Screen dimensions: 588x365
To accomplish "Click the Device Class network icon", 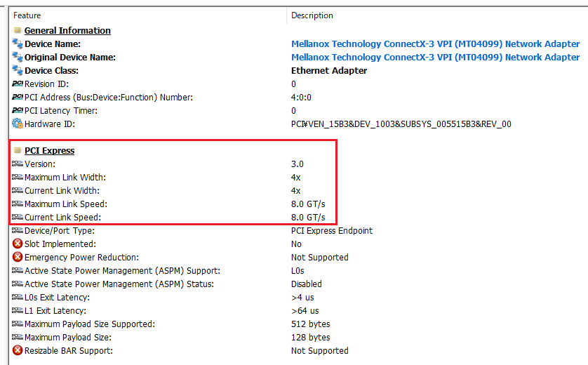I will click(18, 70).
